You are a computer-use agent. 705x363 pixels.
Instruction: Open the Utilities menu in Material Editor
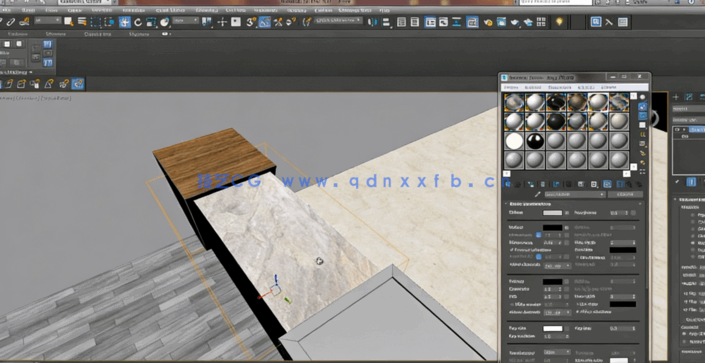pos(609,87)
